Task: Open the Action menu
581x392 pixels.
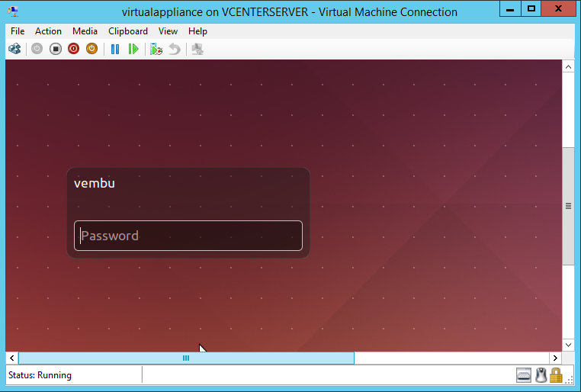Action: click(x=48, y=31)
